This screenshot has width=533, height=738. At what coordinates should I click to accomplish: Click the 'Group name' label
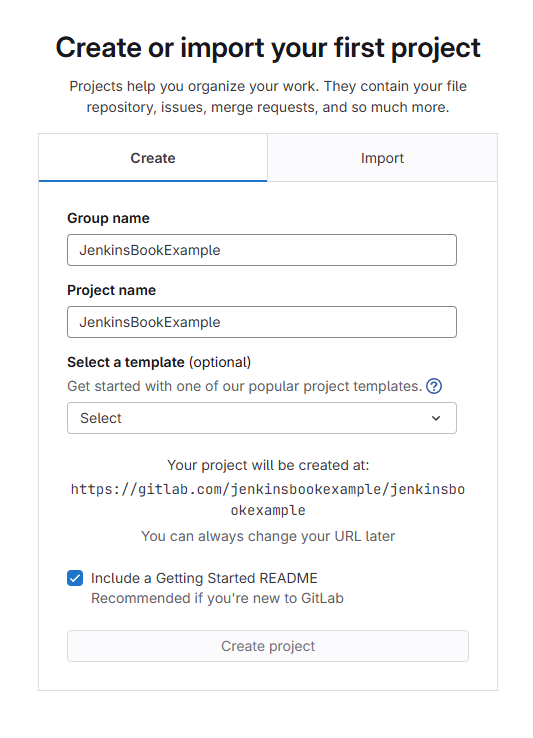click(x=108, y=218)
